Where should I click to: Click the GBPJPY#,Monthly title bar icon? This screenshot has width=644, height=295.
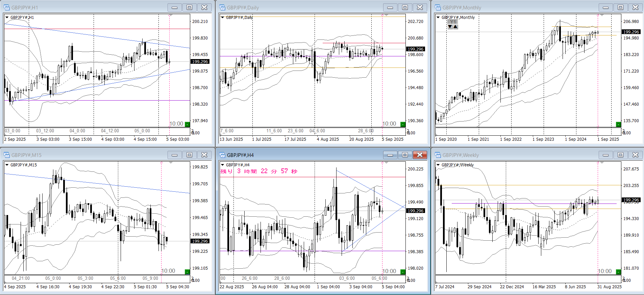[438, 7]
